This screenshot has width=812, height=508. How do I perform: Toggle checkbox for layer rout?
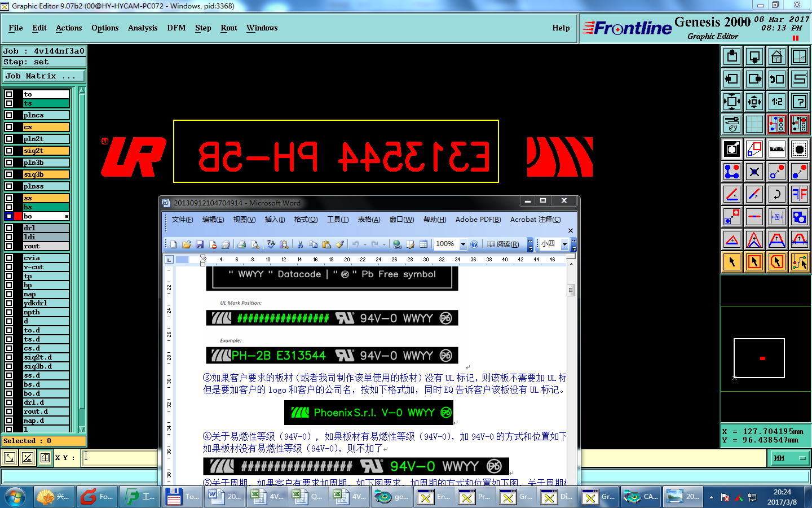click(x=9, y=246)
